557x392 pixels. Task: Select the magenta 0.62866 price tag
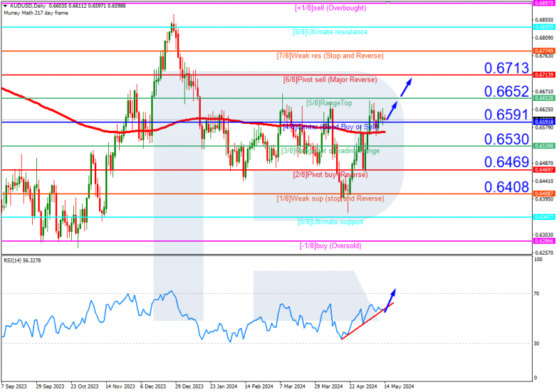(x=544, y=241)
